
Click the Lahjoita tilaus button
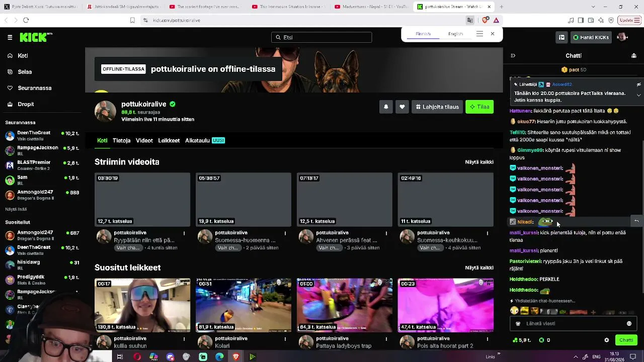[x=437, y=107]
